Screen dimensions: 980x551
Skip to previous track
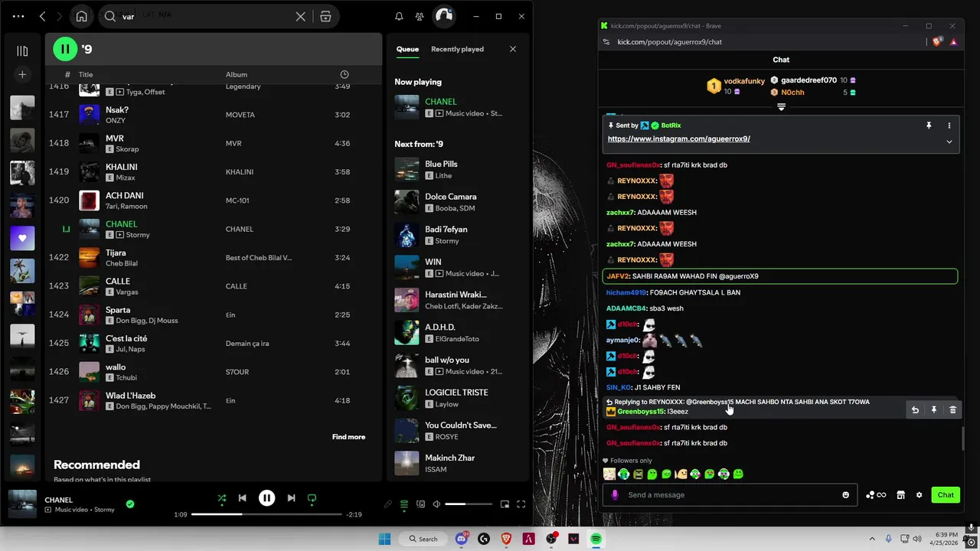[242, 498]
